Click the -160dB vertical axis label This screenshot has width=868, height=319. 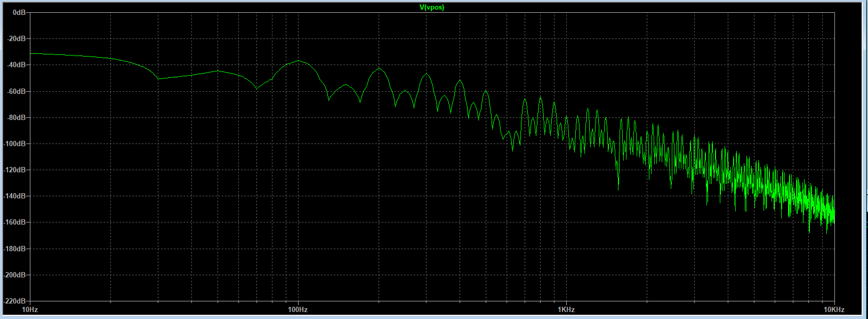(x=15, y=222)
